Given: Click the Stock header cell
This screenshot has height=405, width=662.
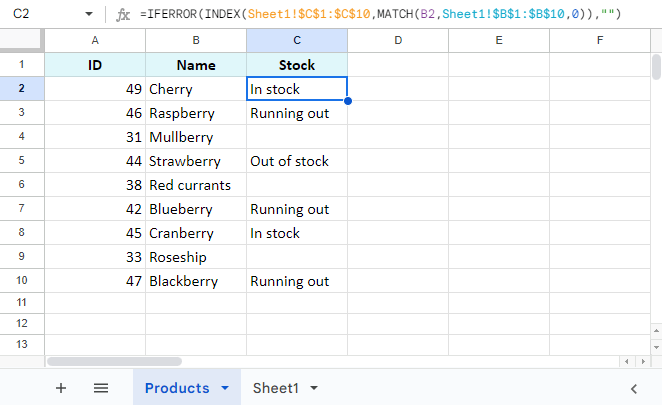Looking at the screenshot, I should pyautogui.click(x=297, y=65).
